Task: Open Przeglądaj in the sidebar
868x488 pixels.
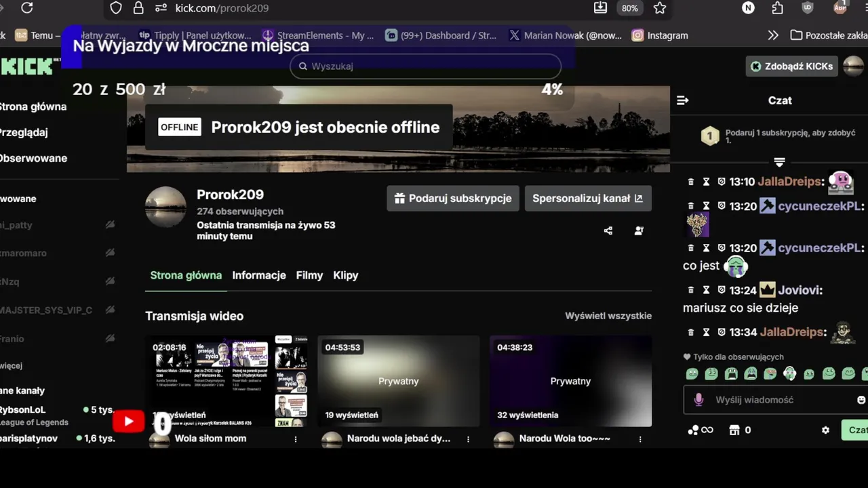Action: click(23, 133)
